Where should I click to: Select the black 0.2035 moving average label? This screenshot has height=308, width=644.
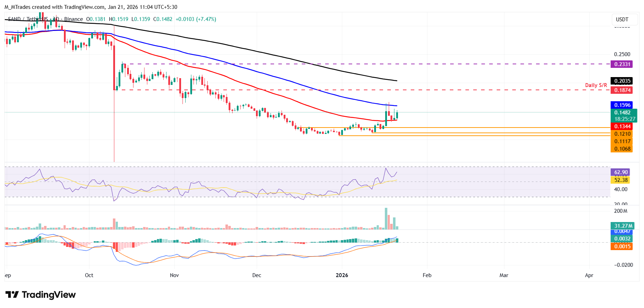622,81
